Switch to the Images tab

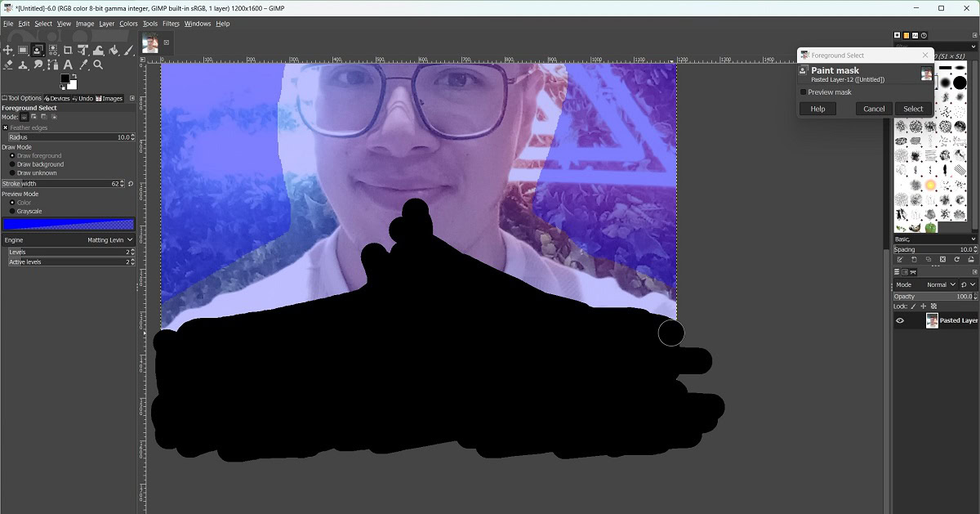109,98
